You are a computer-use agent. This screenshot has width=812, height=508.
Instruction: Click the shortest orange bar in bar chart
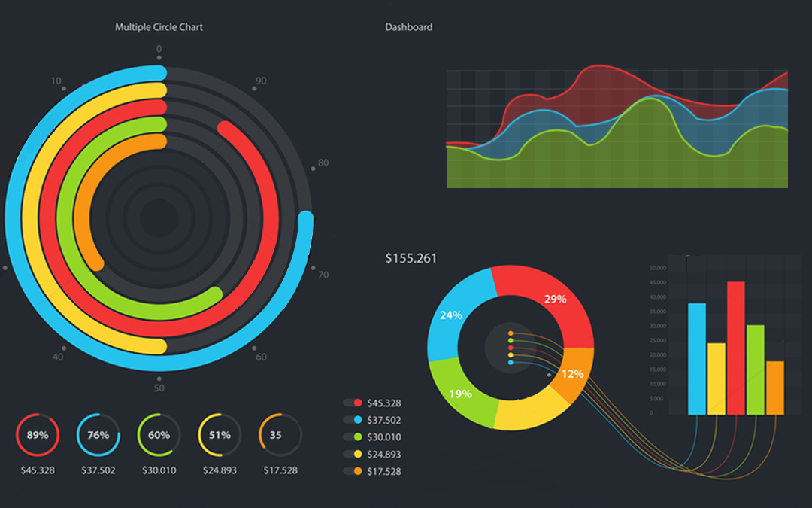pyautogui.click(x=774, y=388)
